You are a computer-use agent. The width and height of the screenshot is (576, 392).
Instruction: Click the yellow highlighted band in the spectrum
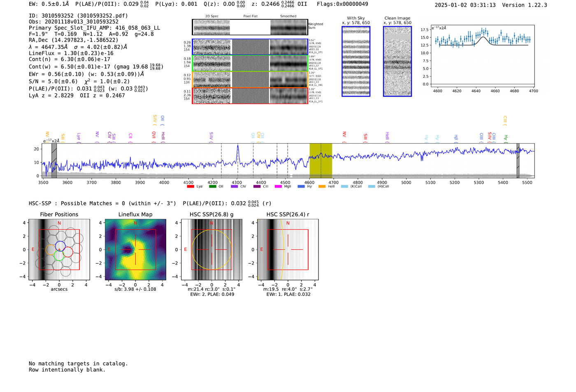[x=321, y=161]
